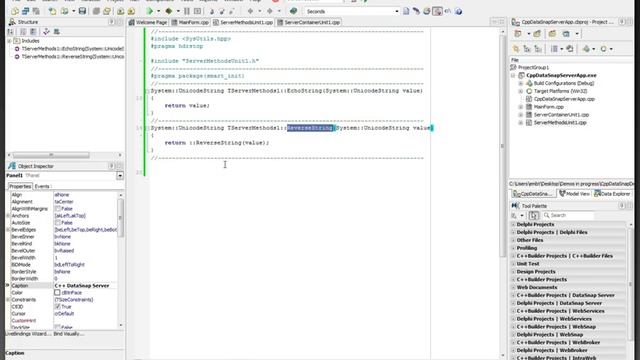Click the LiveBindings Wizard link
640x360 pixels.
tap(29, 334)
